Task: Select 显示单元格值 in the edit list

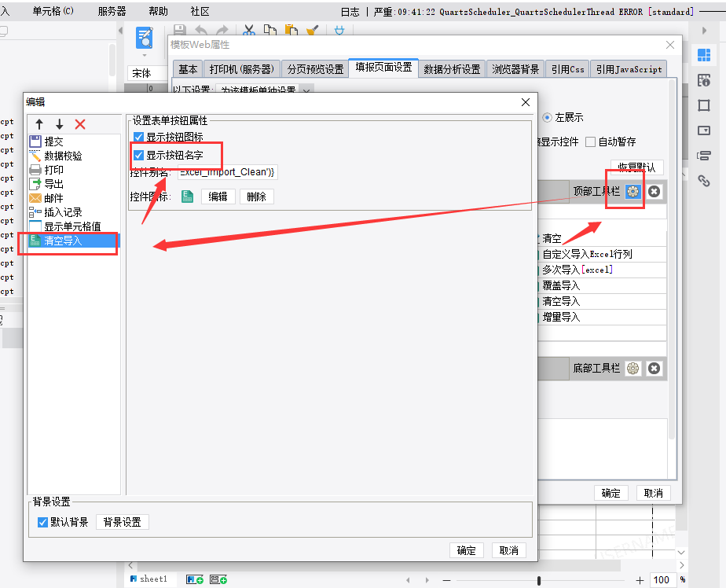Action: coord(74,226)
